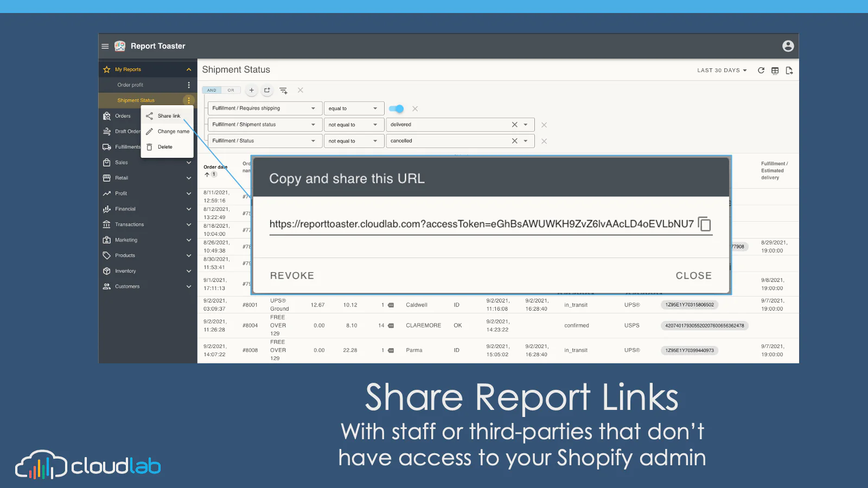Open the LAST 30 DAYS date range dropdown
The height and width of the screenshot is (488, 868).
tap(722, 70)
